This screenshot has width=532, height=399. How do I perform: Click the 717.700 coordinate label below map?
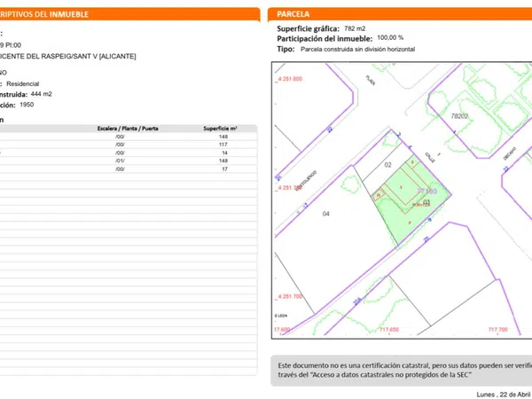497,329
